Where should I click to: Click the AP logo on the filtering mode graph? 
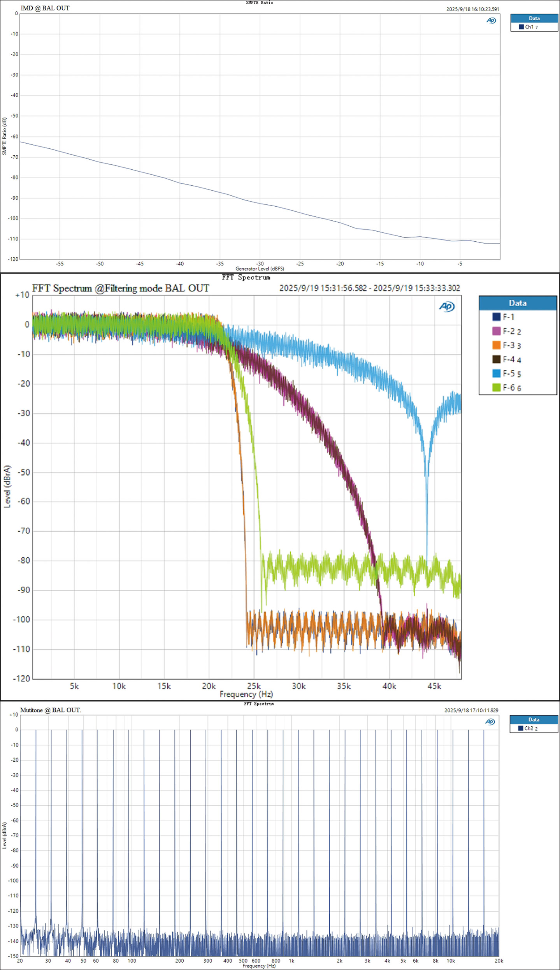pos(447,307)
